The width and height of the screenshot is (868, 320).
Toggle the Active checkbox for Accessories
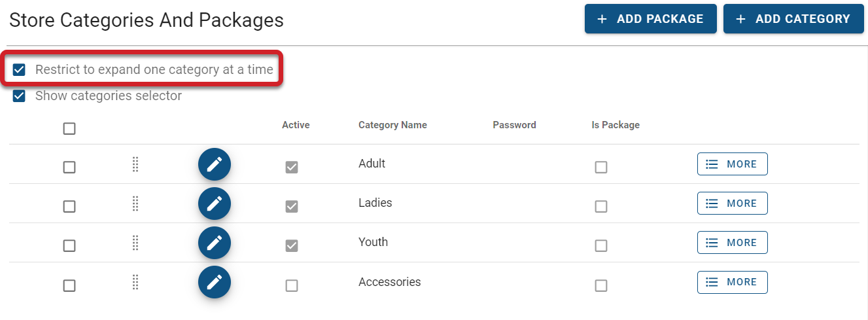pos(292,285)
